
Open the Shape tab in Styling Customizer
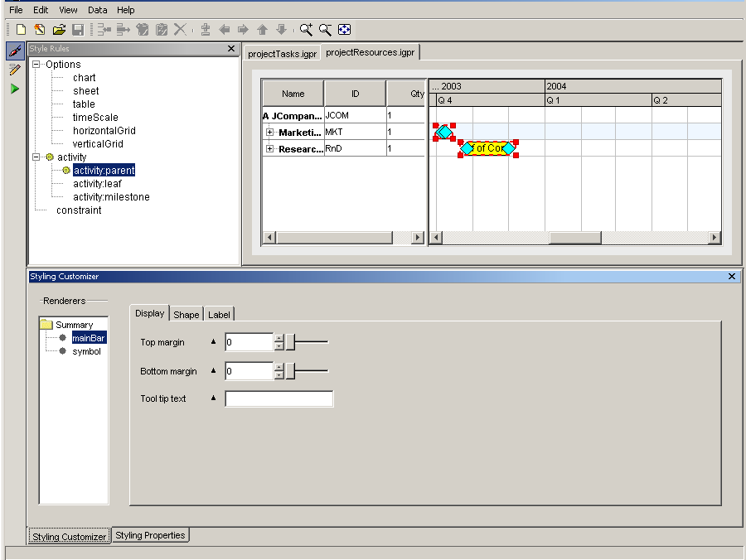click(x=186, y=315)
